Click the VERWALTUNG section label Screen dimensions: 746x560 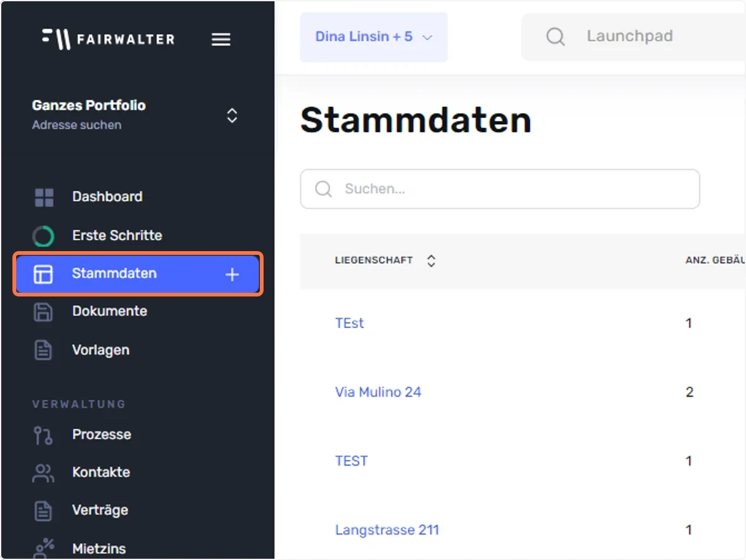pos(79,404)
